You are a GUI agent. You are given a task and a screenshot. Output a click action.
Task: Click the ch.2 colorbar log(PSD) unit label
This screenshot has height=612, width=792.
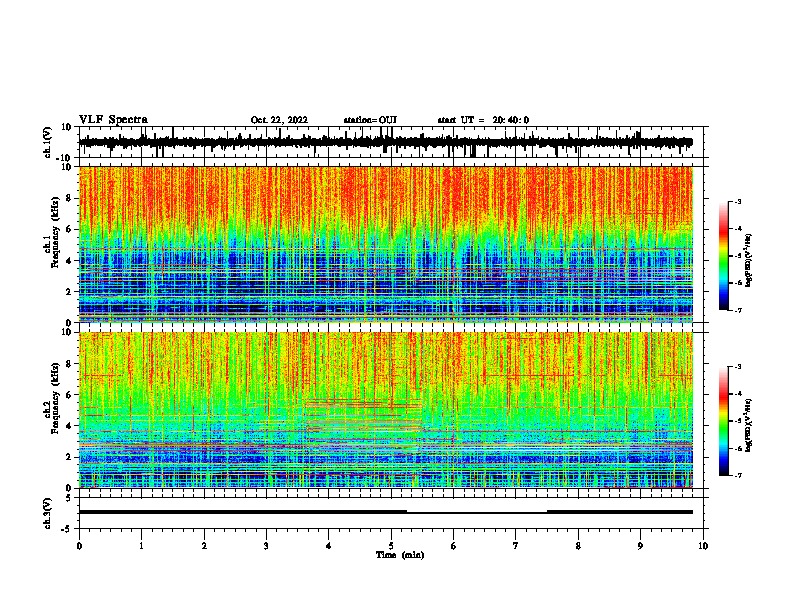749,425
